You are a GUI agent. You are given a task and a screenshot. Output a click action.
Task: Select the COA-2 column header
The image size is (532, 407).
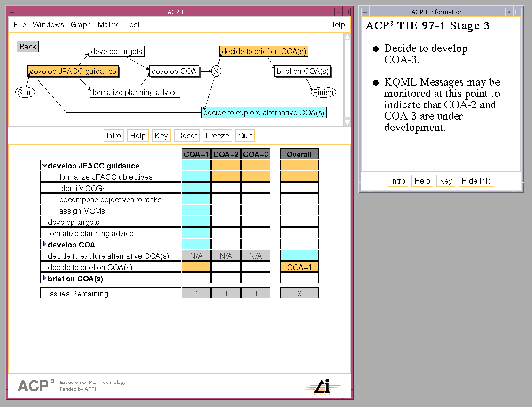tap(226, 154)
